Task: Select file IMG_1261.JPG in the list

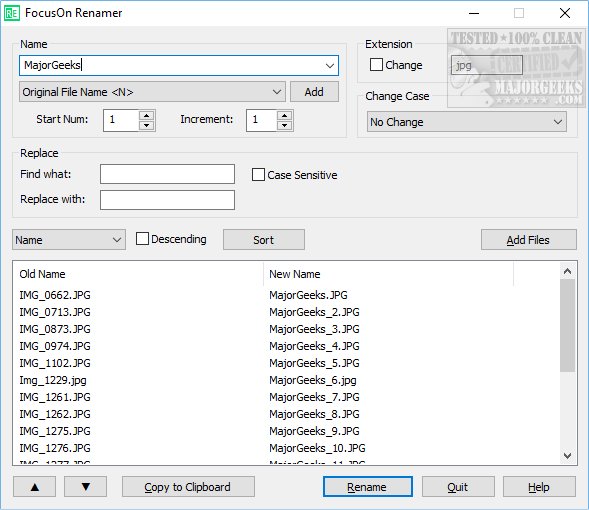Action: [55, 397]
